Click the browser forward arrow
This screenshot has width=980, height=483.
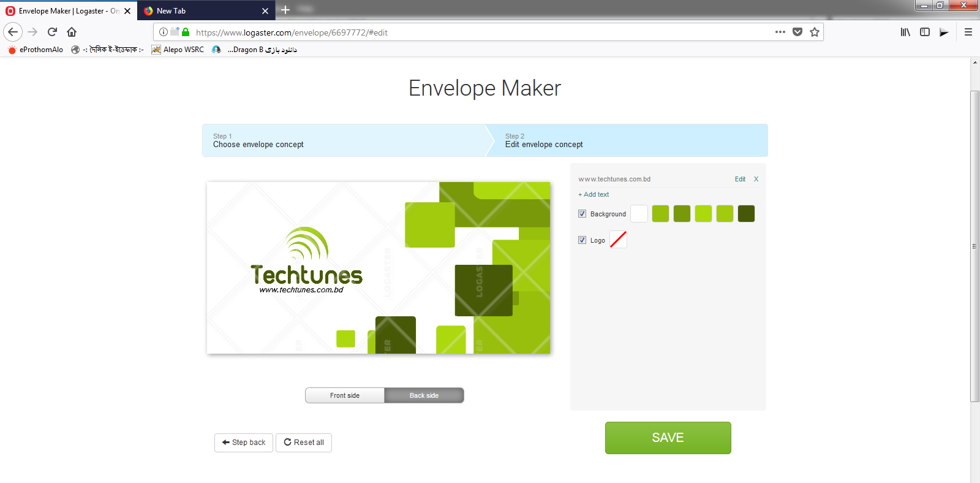pos(33,32)
